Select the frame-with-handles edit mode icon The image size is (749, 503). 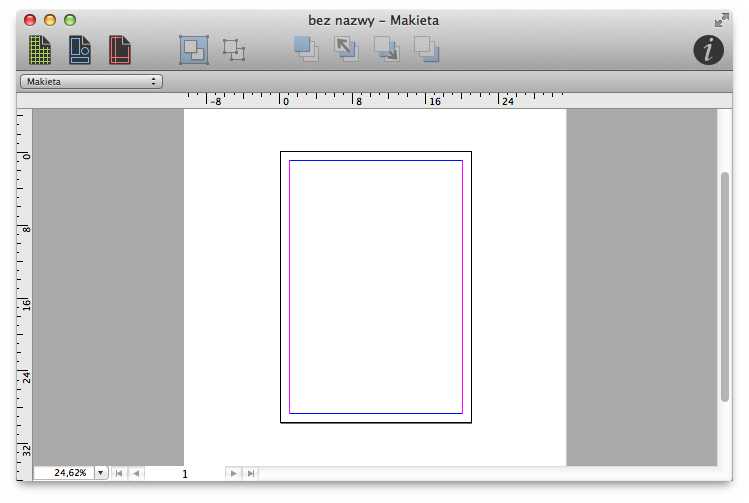(234, 50)
